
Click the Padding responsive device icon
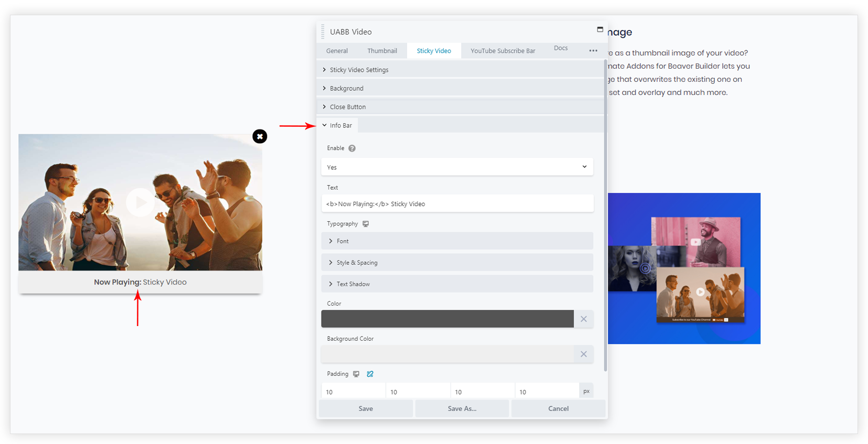[x=356, y=374]
